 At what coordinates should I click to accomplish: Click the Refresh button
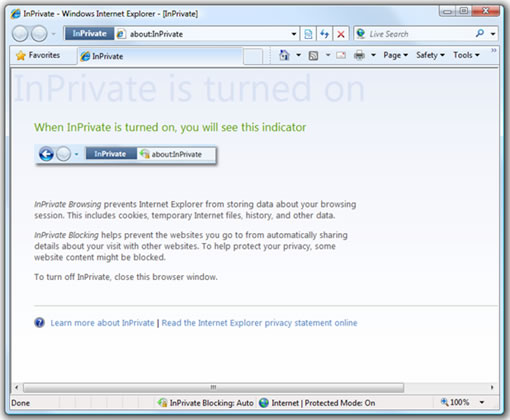(324, 34)
